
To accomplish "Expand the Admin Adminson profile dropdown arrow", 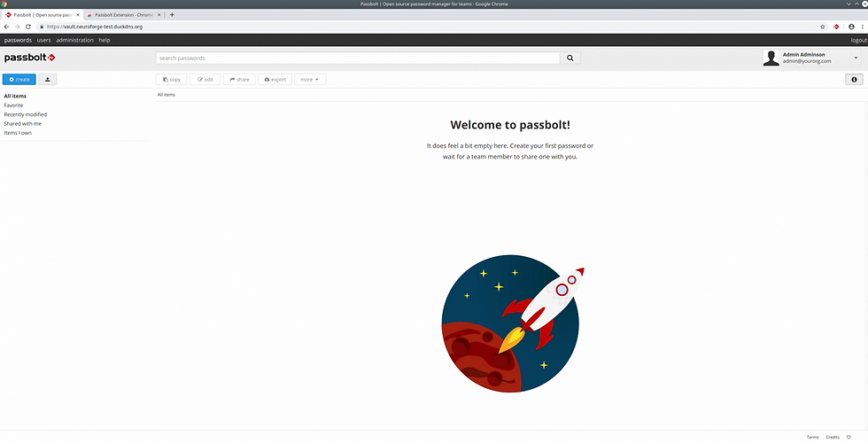I will (x=856, y=58).
